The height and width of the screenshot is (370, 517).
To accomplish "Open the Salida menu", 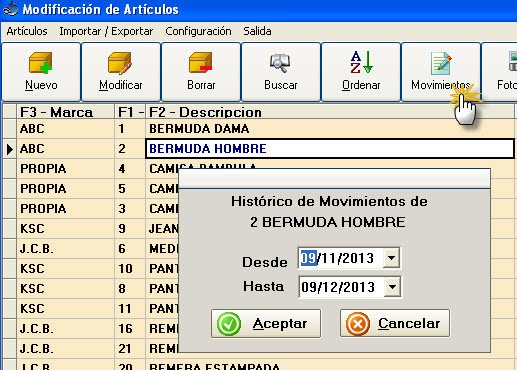I will tap(257, 31).
